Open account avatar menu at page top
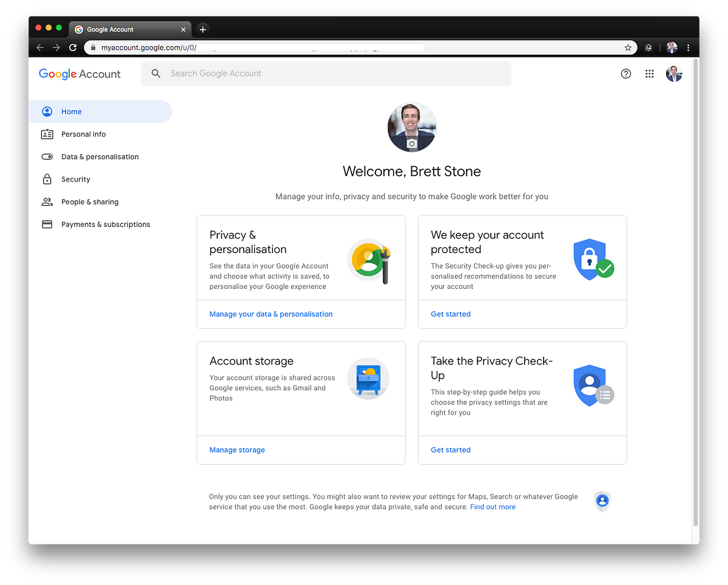 click(x=674, y=73)
